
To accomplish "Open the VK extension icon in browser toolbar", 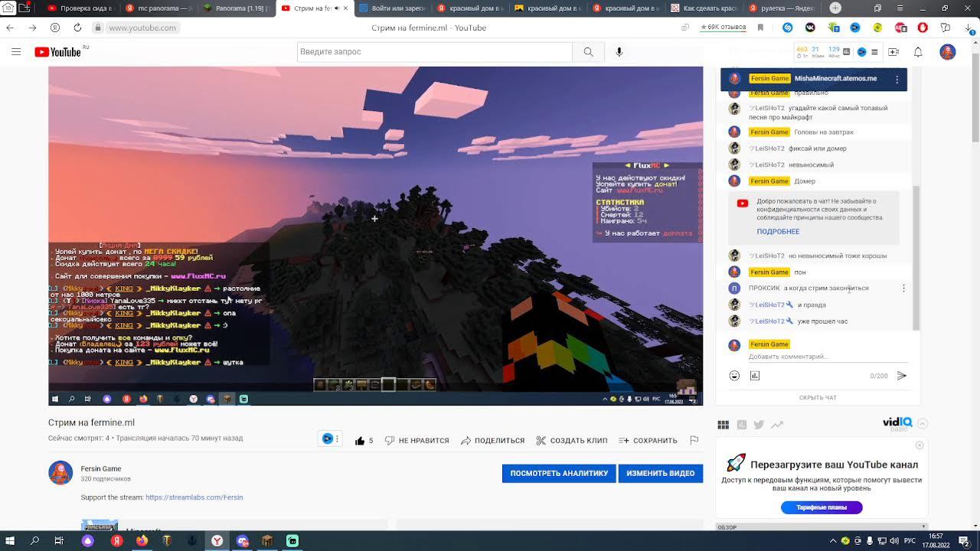I will point(810,28).
